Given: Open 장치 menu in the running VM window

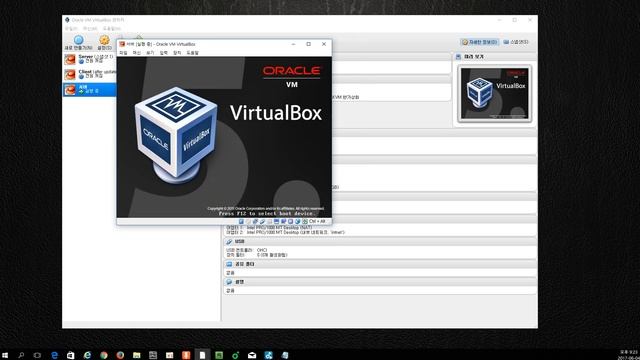Looking at the screenshot, I should click(177, 53).
